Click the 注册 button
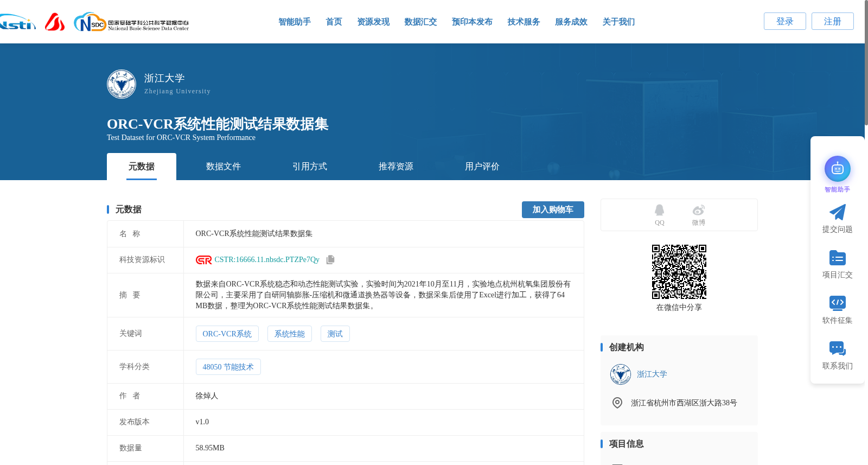The height and width of the screenshot is (465, 868). [x=833, y=21]
